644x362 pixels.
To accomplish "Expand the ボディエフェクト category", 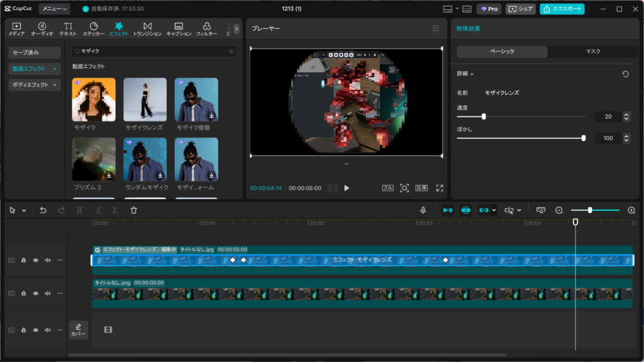I will (x=35, y=85).
